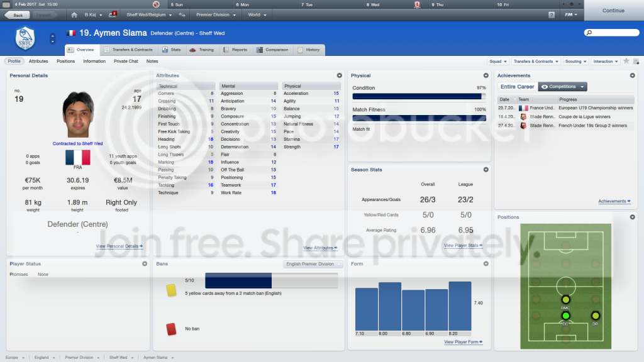The width and height of the screenshot is (644, 362).
Task: Click the France flag in Personal Details
Action: pyautogui.click(x=77, y=158)
